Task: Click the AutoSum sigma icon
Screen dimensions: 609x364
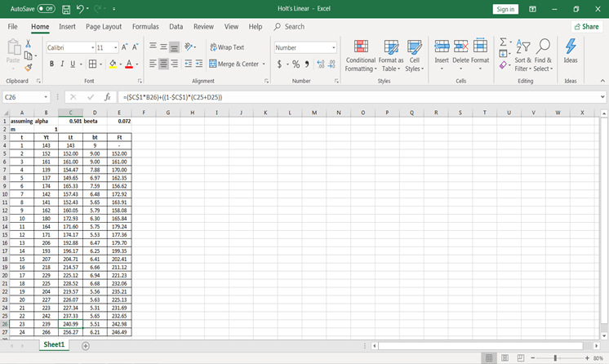Action: point(503,42)
